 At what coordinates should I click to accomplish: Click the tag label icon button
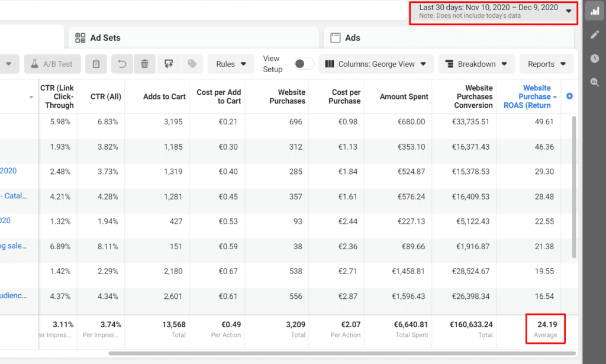[x=192, y=64]
